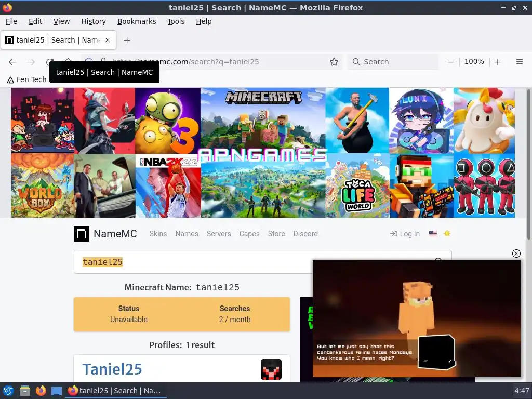Open the start menu in the taskbar
Viewport: 532px width, 399px height.
click(8, 391)
